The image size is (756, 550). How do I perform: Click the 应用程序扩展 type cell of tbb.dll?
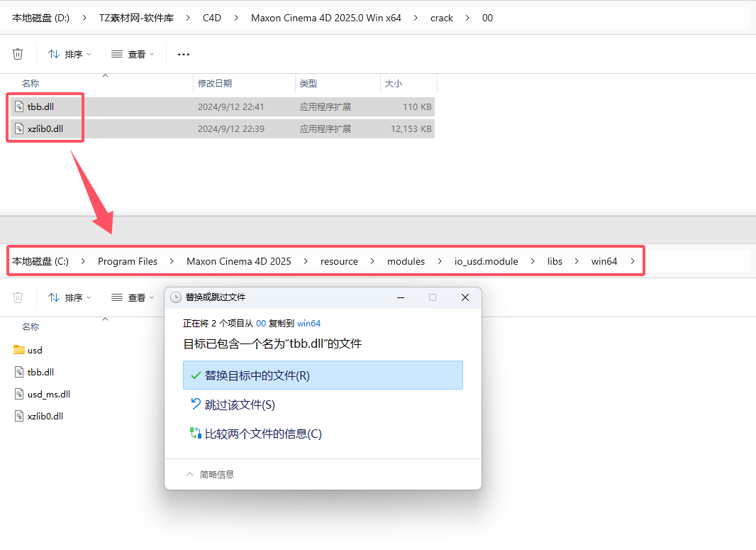[326, 106]
